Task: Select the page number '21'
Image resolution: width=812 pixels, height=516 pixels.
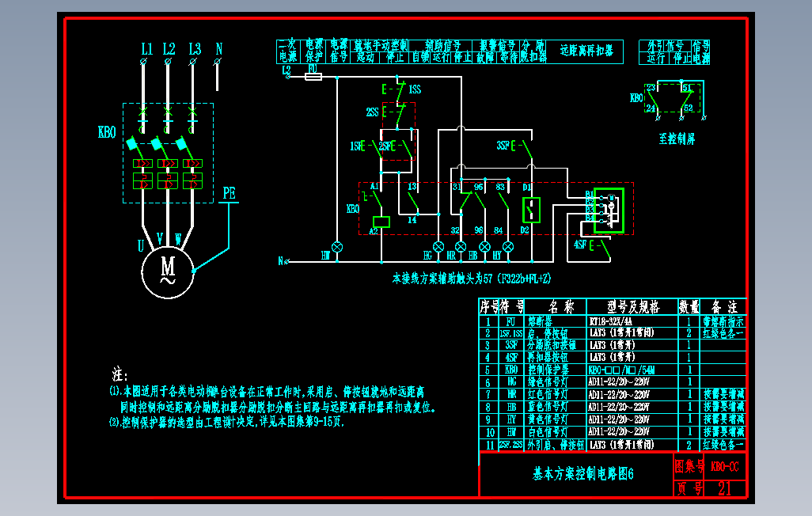Action: [724, 488]
